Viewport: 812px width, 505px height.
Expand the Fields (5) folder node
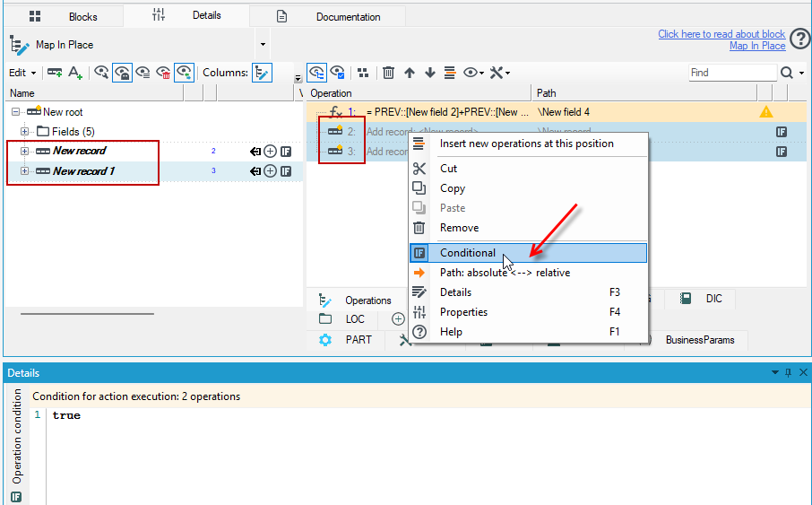(x=24, y=132)
